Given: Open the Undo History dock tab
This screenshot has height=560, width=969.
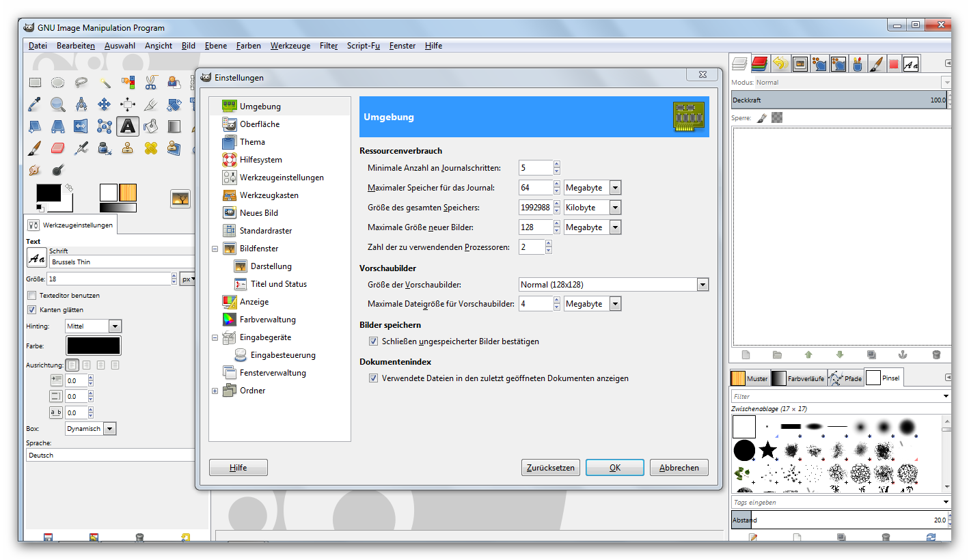Looking at the screenshot, I should (x=780, y=64).
